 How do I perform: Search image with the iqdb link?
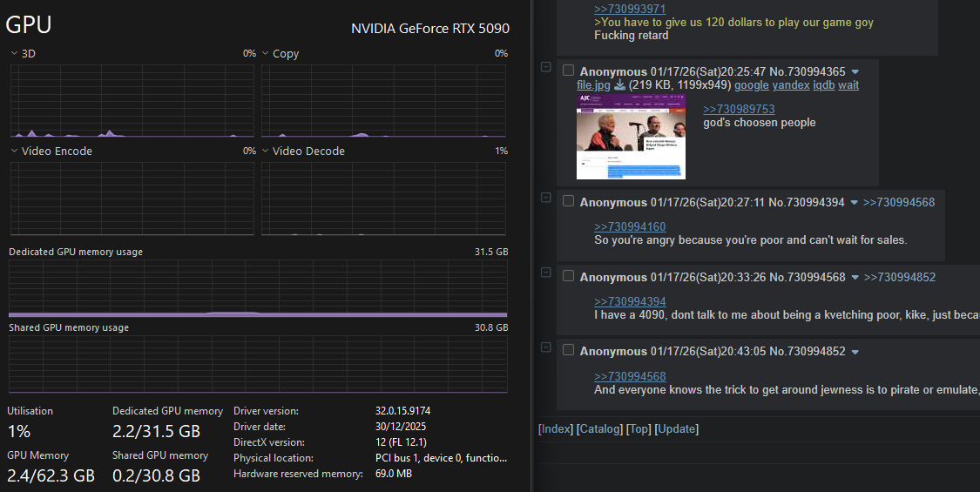click(824, 85)
